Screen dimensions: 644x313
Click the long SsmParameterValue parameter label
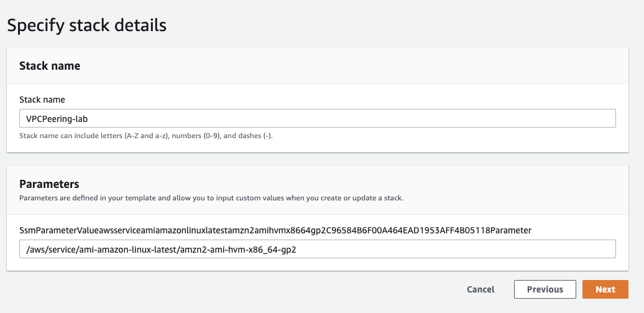(x=275, y=231)
